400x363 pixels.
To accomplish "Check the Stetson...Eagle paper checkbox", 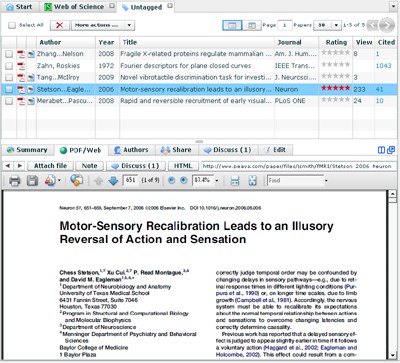I will click(9, 89).
